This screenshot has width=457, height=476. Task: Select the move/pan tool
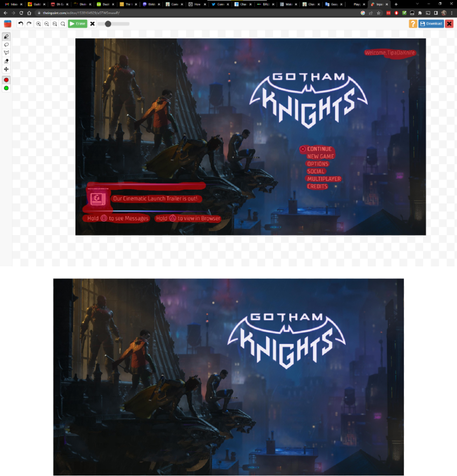click(x=6, y=69)
